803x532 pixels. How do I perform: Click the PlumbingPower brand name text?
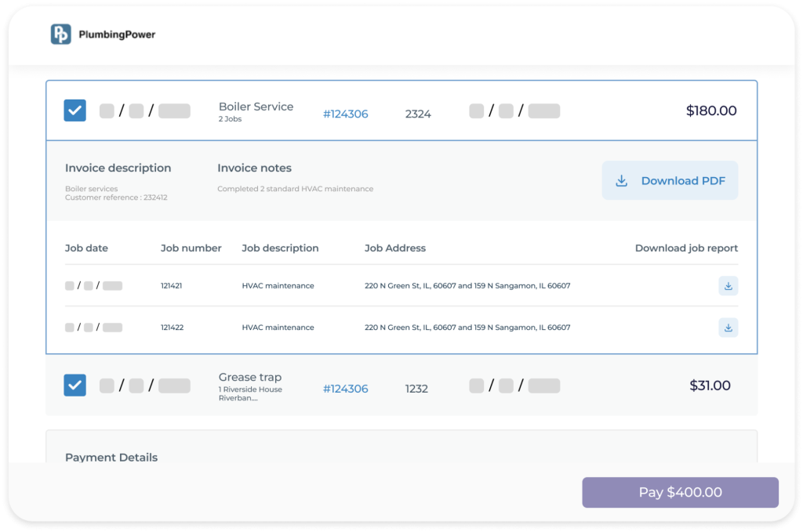point(117,34)
